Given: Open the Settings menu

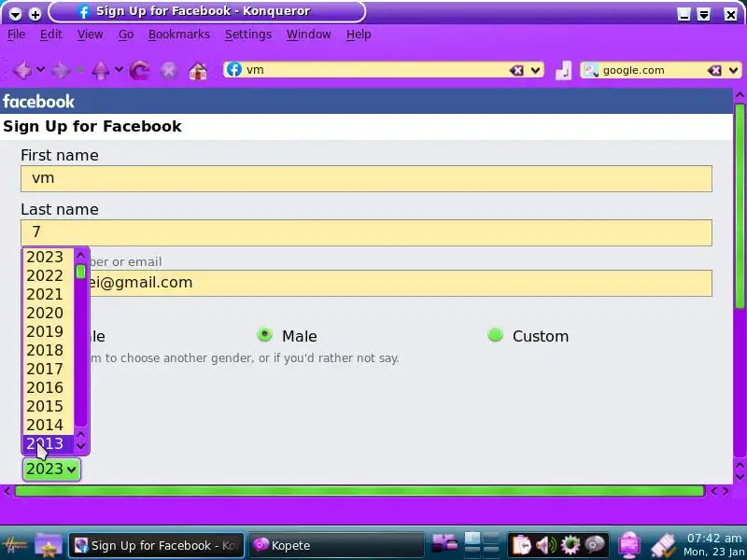Looking at the screenshot, I should click(248, 35).
